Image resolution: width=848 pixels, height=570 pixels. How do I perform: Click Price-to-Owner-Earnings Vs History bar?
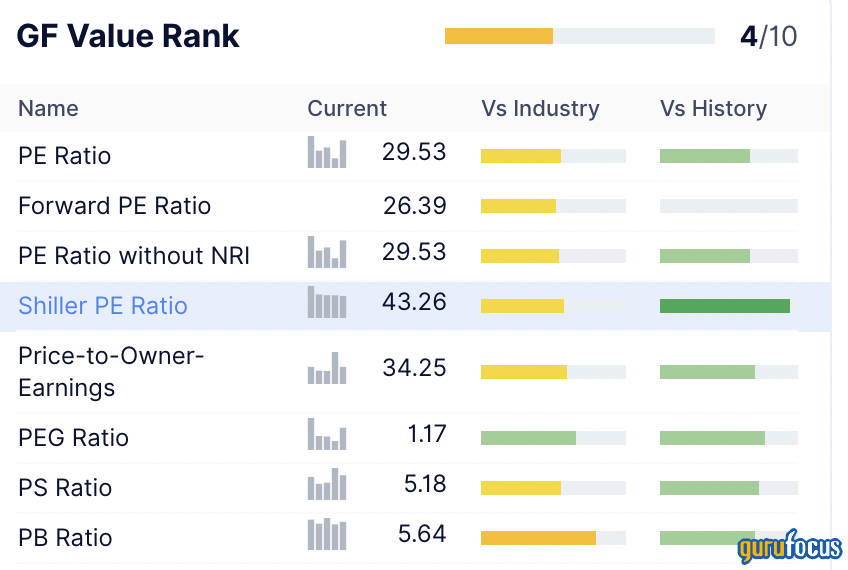pos(728,372)
